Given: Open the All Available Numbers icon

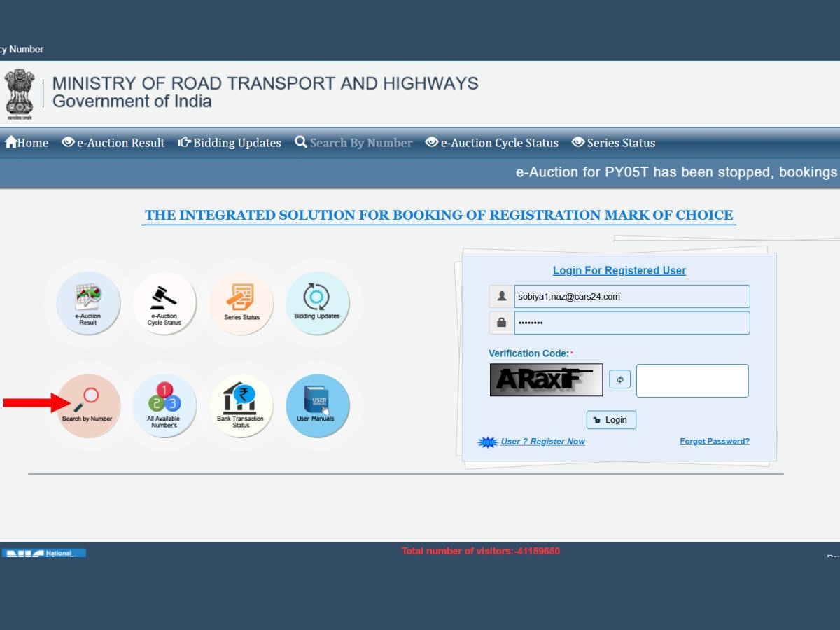Looking at the screenshot, I should 164,406.
